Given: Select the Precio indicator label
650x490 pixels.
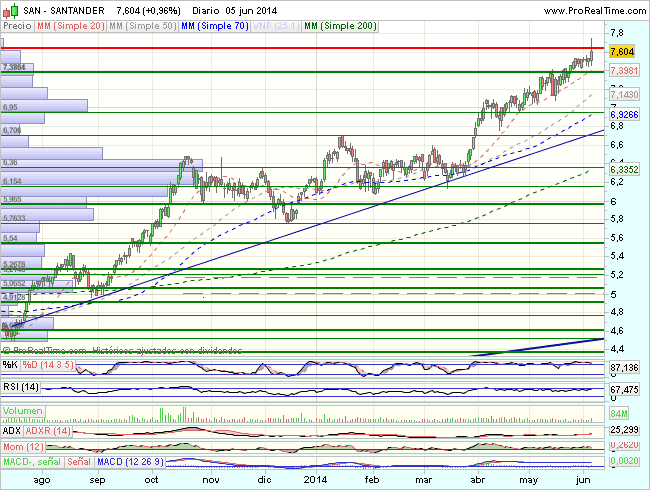Looking at the screenshot, I should point(17,26).
